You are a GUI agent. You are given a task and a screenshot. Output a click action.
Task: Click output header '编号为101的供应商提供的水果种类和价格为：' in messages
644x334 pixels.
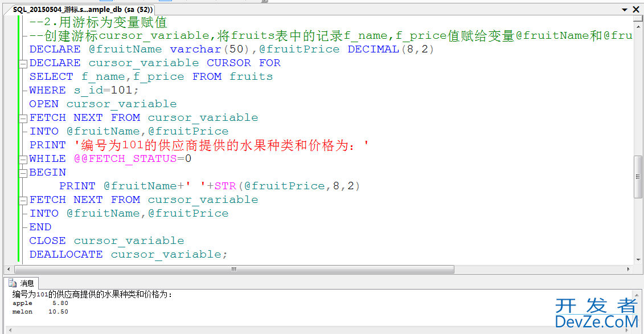tap(93, 295)
